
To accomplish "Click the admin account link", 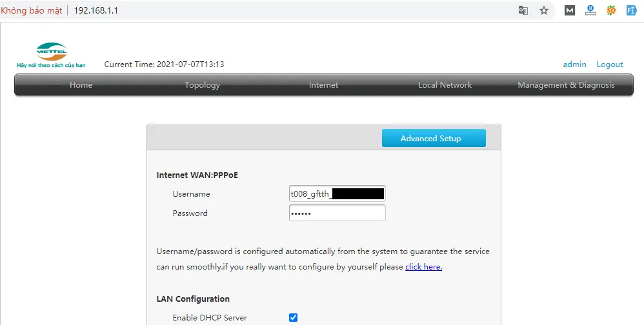I will [x=574, y=64].
